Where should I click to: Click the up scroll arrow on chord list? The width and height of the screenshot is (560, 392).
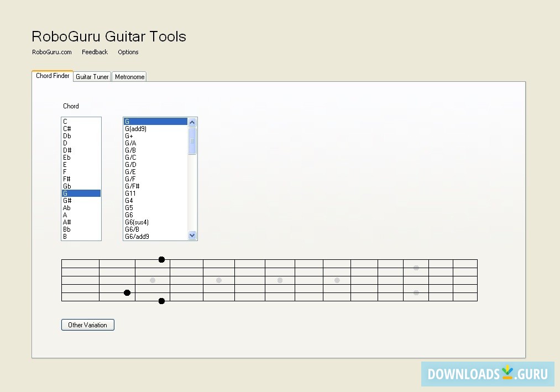click(192, 121)
